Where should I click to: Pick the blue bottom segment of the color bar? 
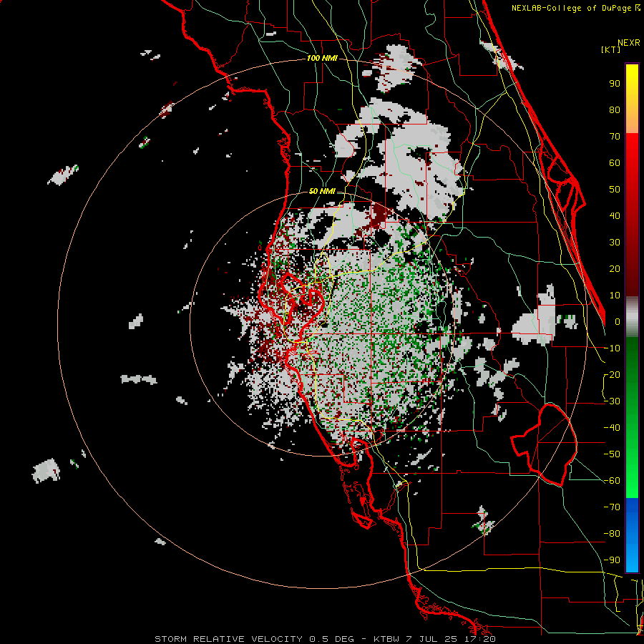(632, 535)
